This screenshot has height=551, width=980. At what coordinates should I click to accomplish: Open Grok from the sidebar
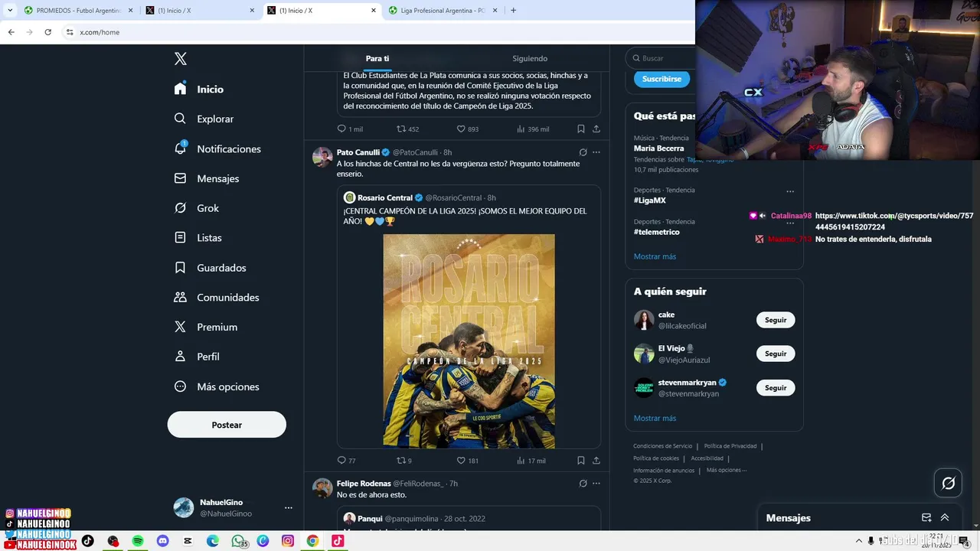point(197,208)
